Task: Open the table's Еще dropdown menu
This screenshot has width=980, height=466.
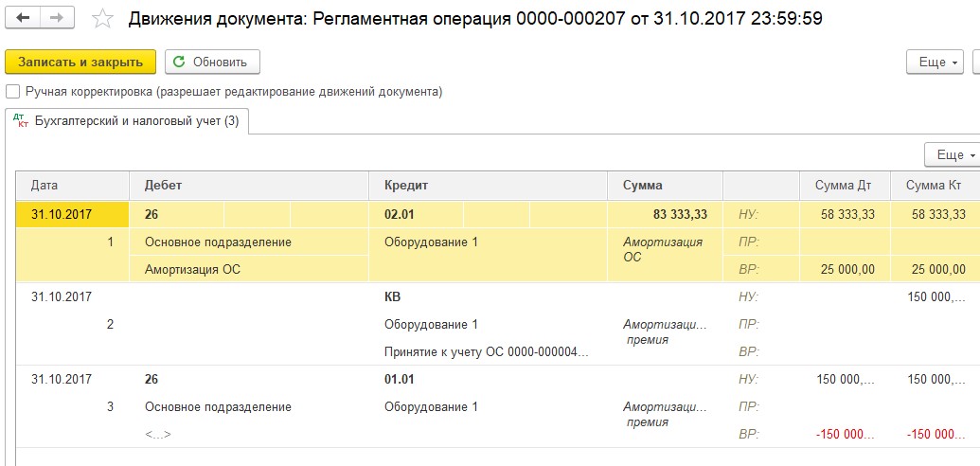Action: [x=953, y=154]
